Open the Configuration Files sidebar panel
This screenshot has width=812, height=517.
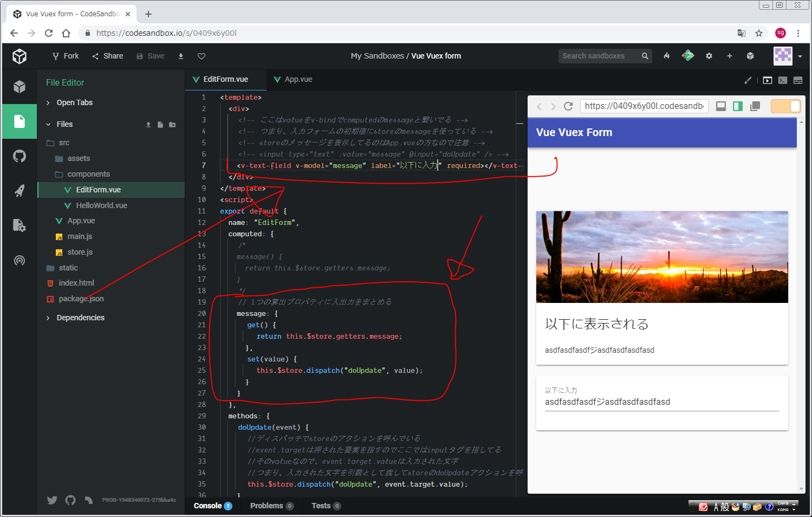(x=20, y=225)
